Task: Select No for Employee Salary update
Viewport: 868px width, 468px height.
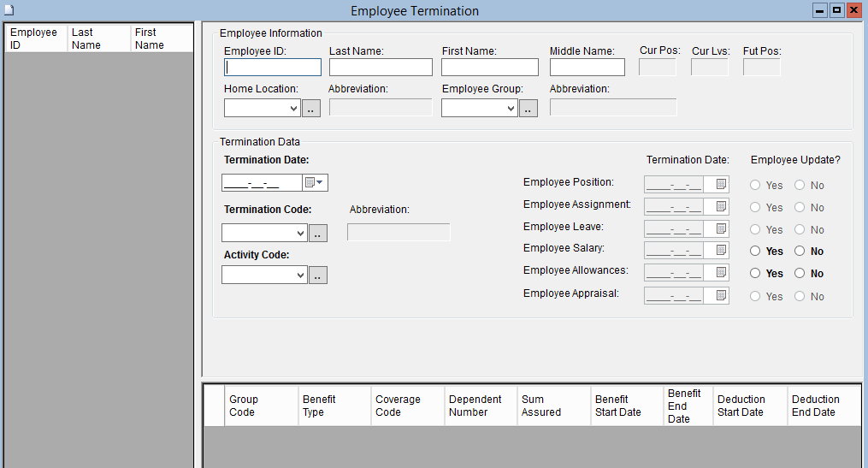Action: tap(800, 252)
